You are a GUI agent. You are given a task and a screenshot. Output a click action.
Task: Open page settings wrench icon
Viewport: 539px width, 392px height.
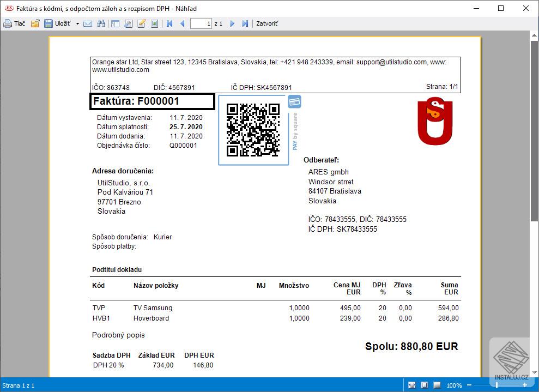tap(128, 23)
